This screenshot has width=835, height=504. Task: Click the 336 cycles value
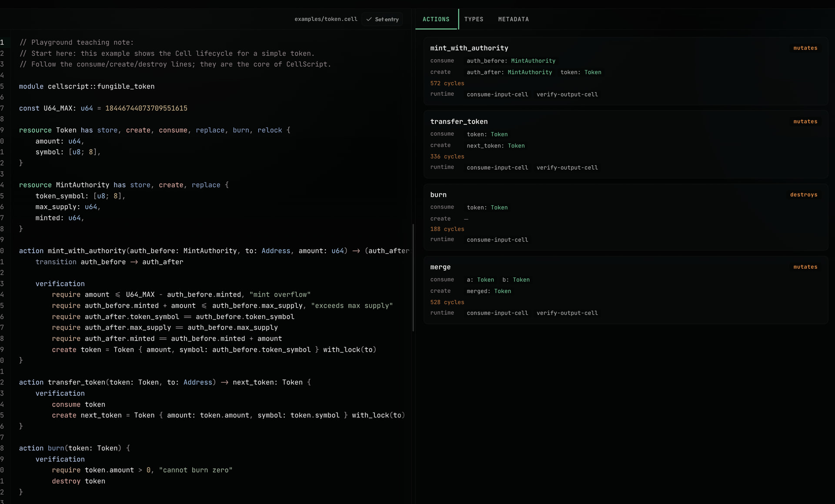pyautogui.click(x=447, y=156)
